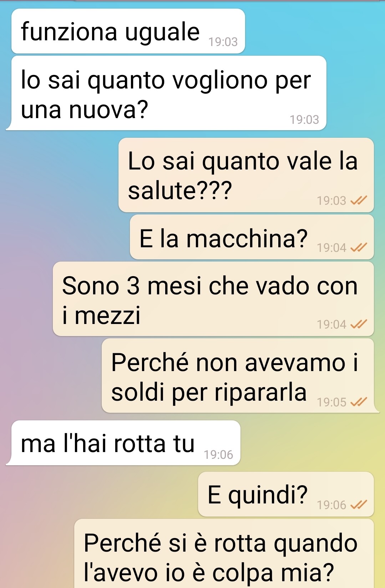
Task: Click the 19:04 timestamp beside 'E la macchina?'
Action: click(x=332, y=248)
